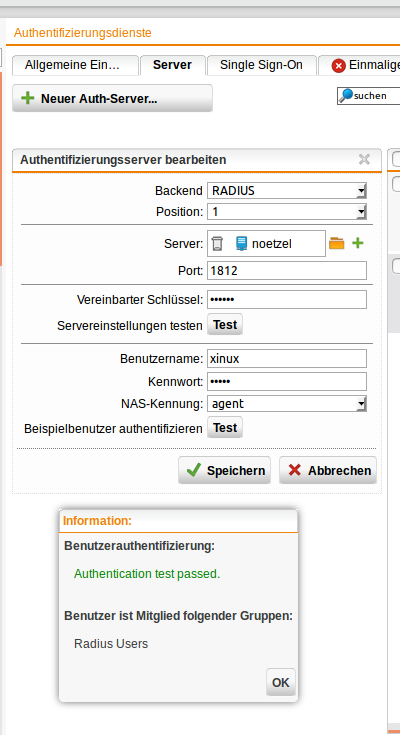Click Authentifizierungsdienste heading
The width and height of the screenshot is (400, 735).
click(x=83, y=33)
